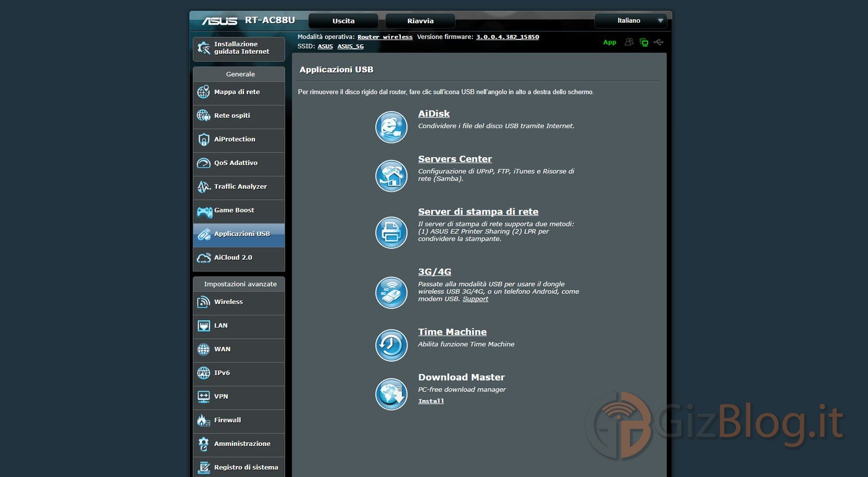Open Firewall settings text label
The image size is (868, 477).
[228, 420]
